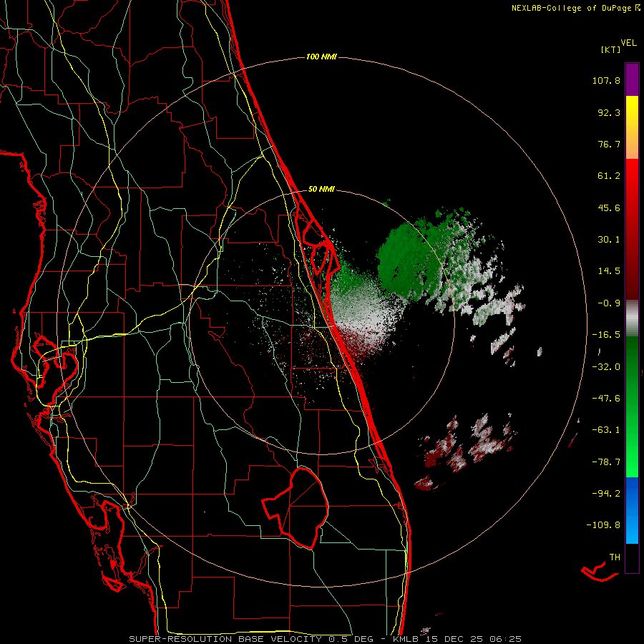Click the Super-Resolution Base Velocity caption

[x=326, y=639]
